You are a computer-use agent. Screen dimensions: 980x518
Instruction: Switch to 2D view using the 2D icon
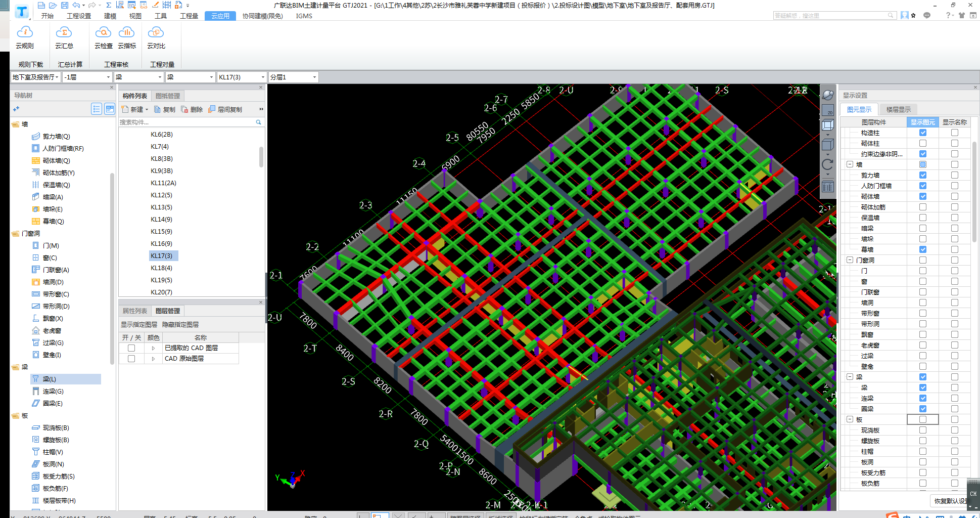tap(828, 110)
